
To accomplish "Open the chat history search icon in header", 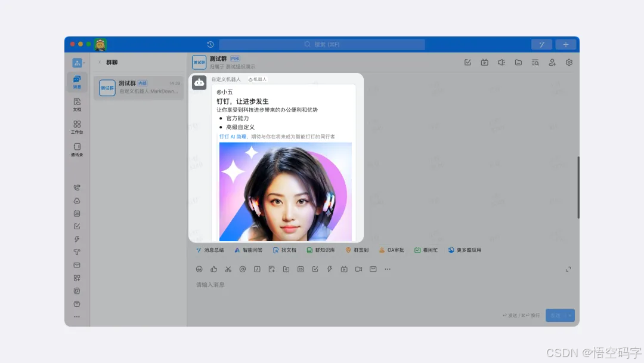I will click(x=535, y=63).
